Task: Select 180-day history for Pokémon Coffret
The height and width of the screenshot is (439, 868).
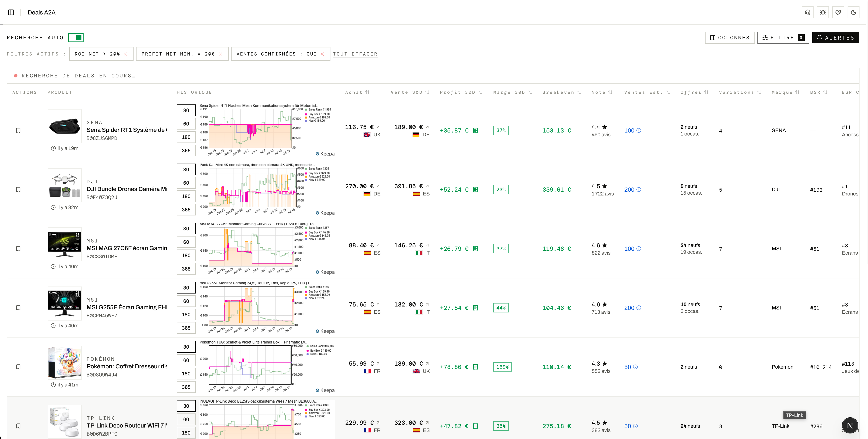Action: (x=186, y=374)
